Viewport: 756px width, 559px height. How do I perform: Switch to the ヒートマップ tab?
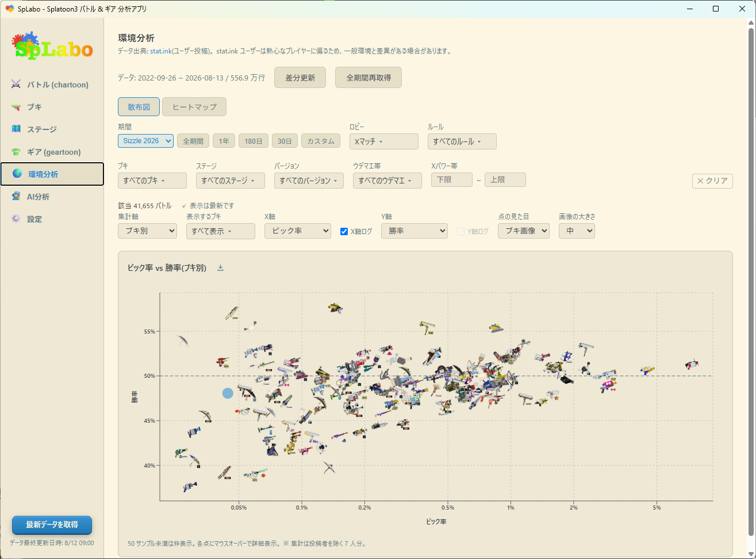(x=194, y=106)
